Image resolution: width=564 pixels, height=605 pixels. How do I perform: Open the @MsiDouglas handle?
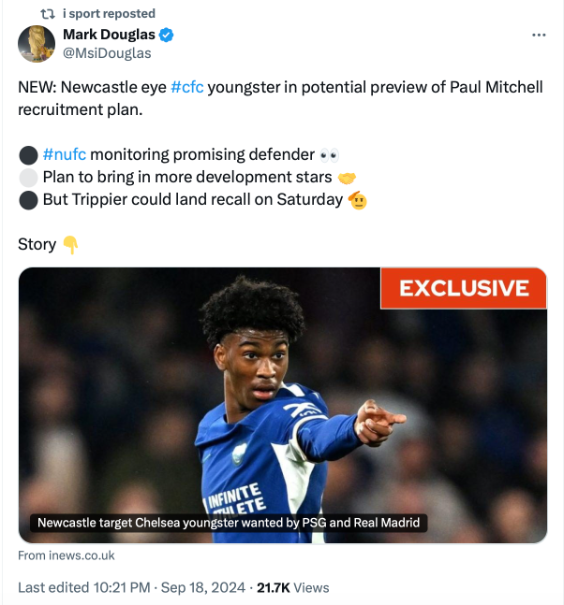click(107, 53)
